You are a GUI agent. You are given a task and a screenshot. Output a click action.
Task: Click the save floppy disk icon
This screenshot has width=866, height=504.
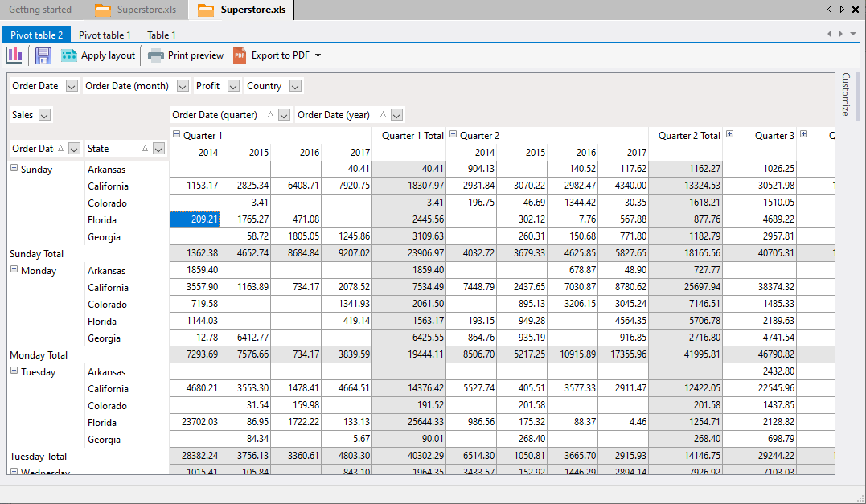coord(43,55)
